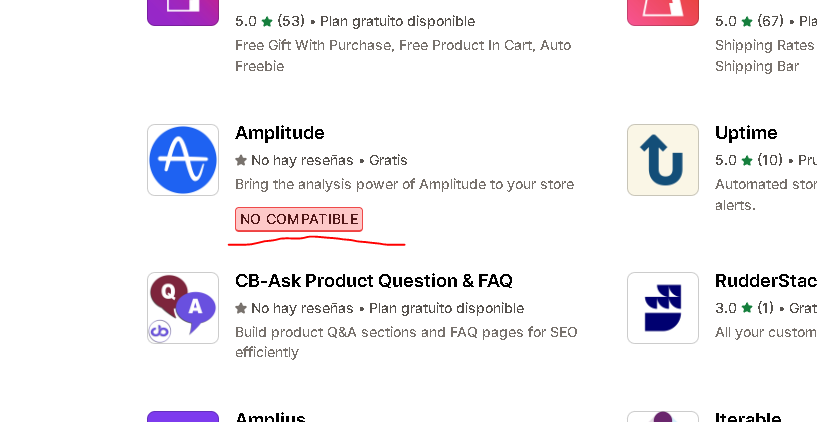
Task: Click the Amplitude app icon
Action: (183, 160)
